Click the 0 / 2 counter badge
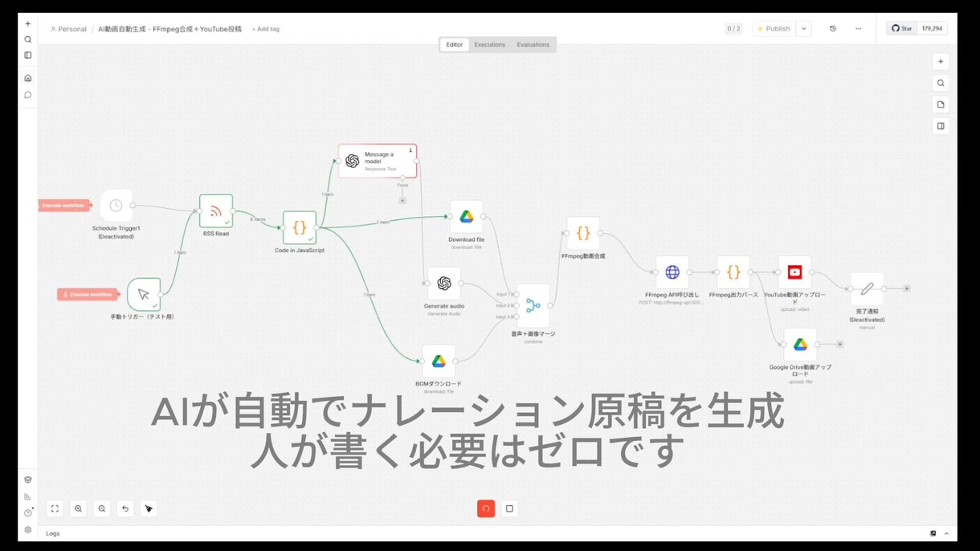 733,28
